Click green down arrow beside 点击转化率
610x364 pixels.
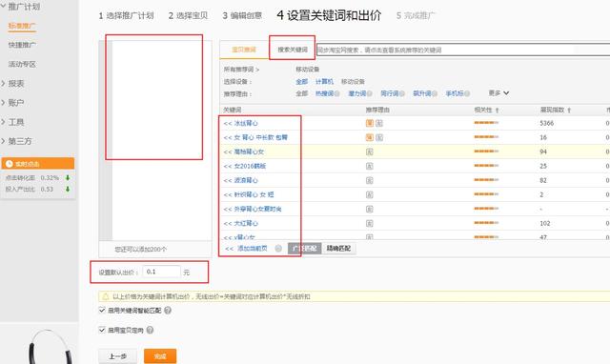tap(68, 178)
